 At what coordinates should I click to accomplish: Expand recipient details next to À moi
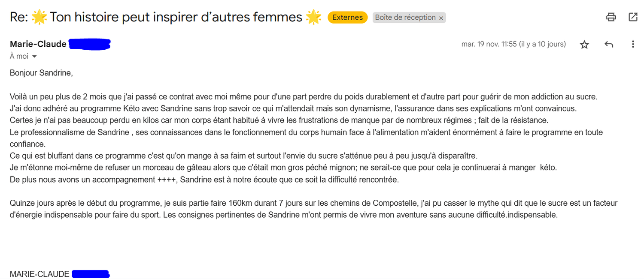point(34,57)
